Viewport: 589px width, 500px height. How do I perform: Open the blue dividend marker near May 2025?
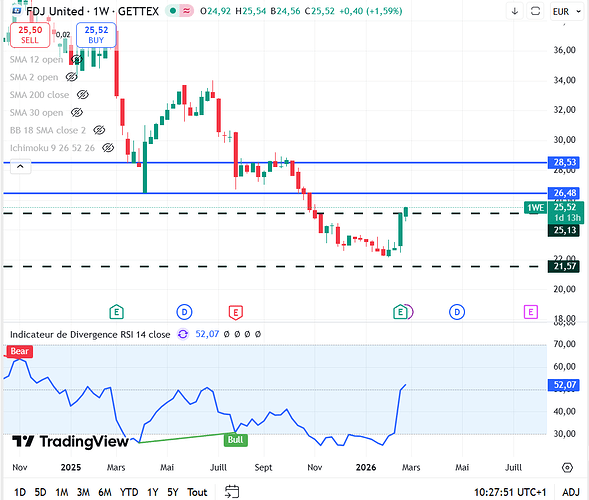point(184,312)
